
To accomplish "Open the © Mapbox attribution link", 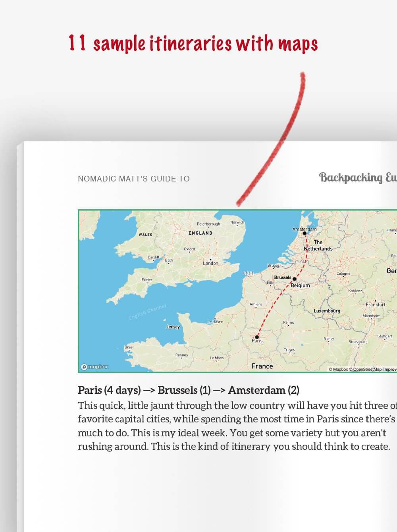I will point(338,369).
